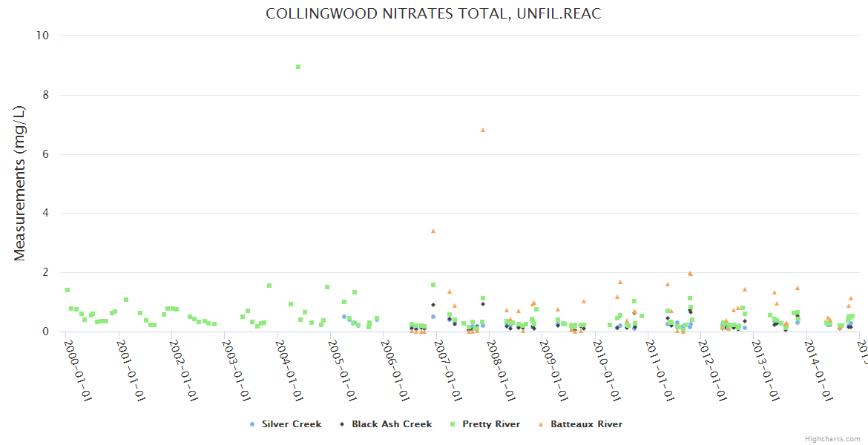This screenshot has height=445, width=868.
Task: Select the first Pretty River point in 2000
Action: coord(68,290)
